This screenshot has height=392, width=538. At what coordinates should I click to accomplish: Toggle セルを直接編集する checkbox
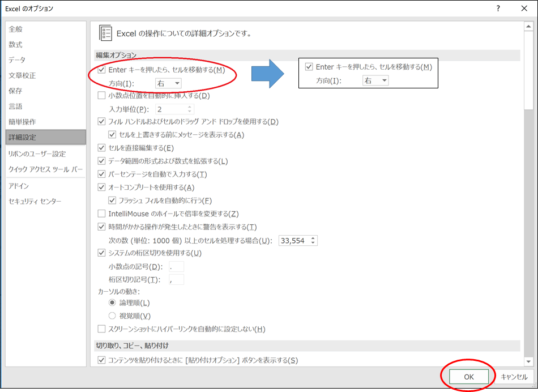pyautogui.click(x=101, y=148)
